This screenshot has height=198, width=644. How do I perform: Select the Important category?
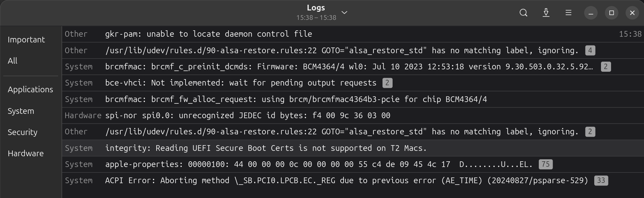coord(26,40)
